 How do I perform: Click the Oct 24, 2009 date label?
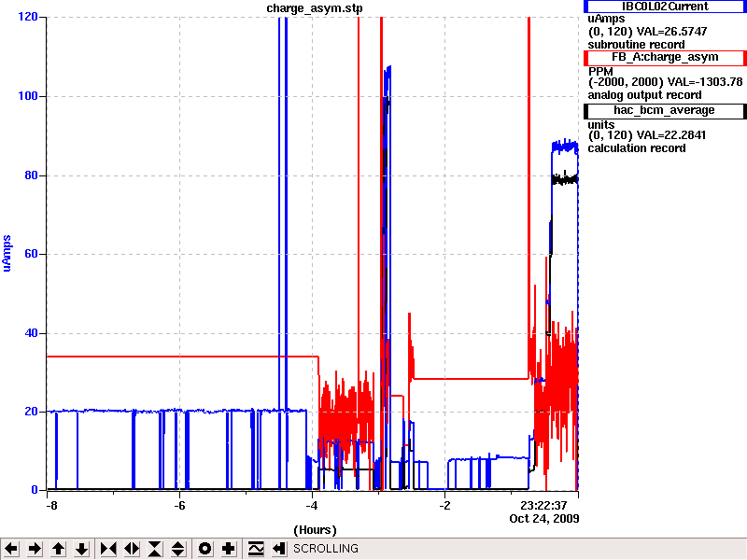coord(544,519)
